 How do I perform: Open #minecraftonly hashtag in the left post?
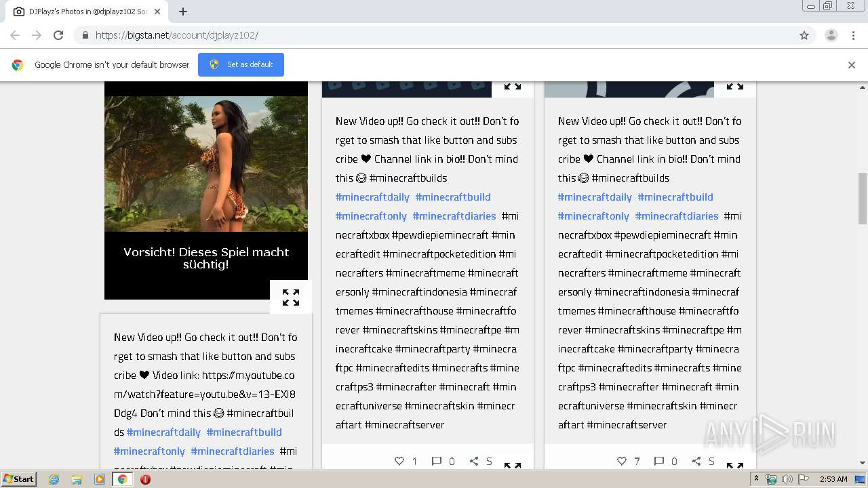(x=149, y=451)
